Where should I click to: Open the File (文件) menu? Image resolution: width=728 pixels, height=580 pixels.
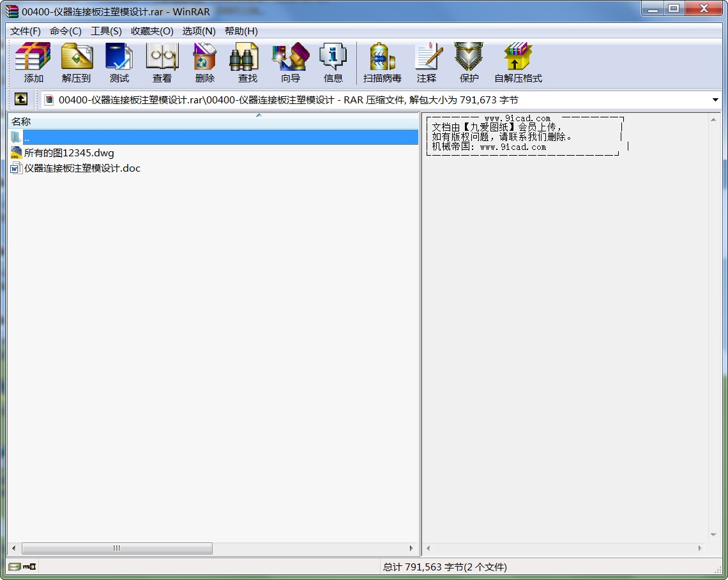click(26, 31)
